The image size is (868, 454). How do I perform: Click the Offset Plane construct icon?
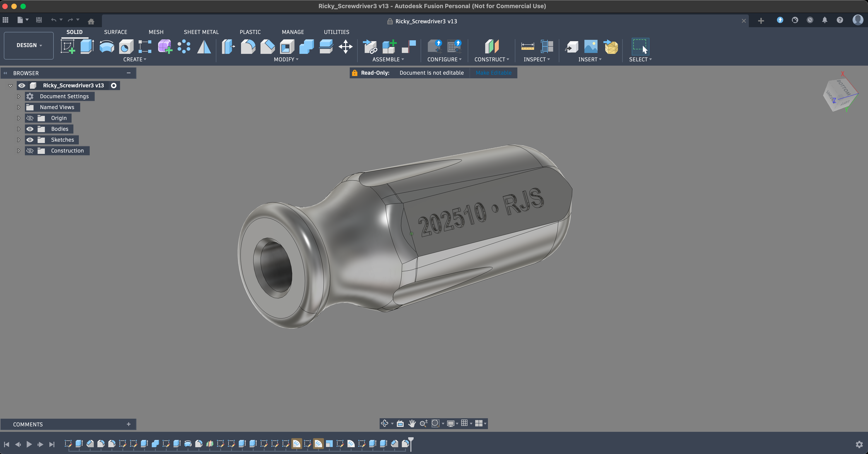click(492, 46)
